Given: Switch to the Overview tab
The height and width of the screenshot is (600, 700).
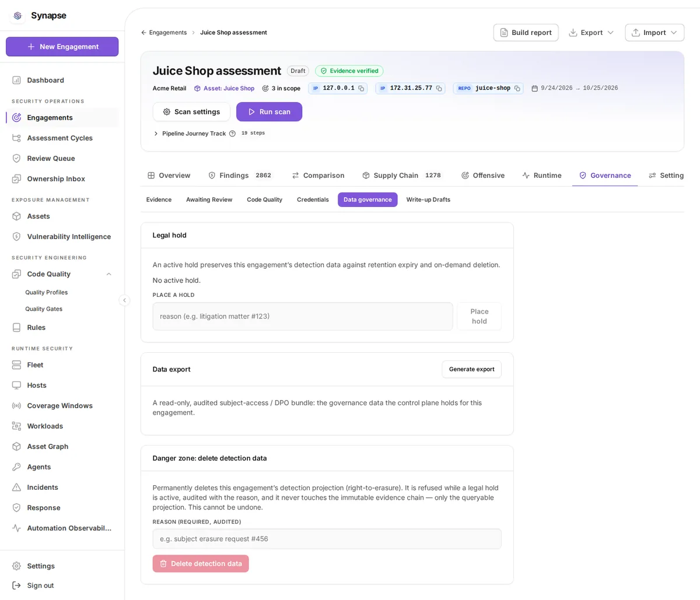Looking at the screenshot, I should 169,176.
